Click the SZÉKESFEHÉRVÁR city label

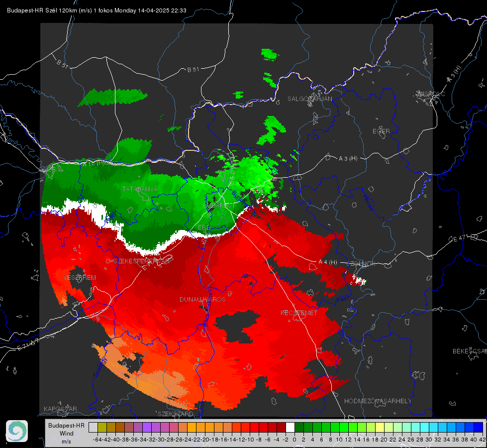[142, 261]
